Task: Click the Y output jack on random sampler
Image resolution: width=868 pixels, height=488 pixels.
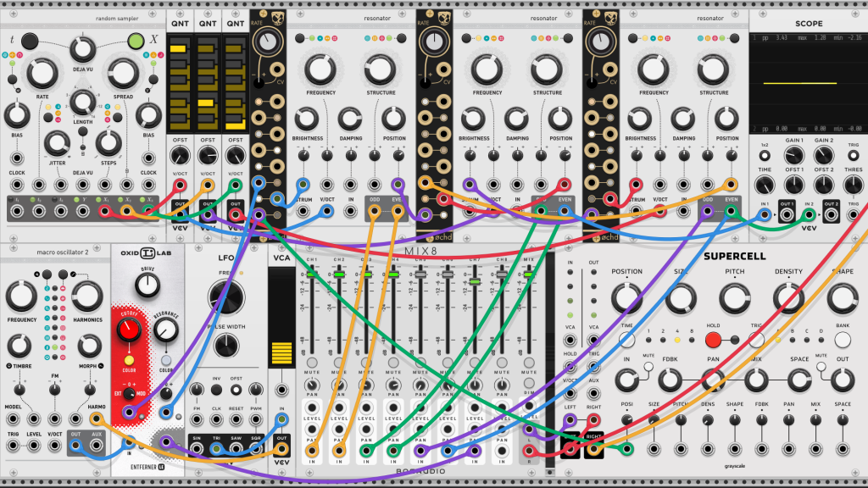Action: 82,211
